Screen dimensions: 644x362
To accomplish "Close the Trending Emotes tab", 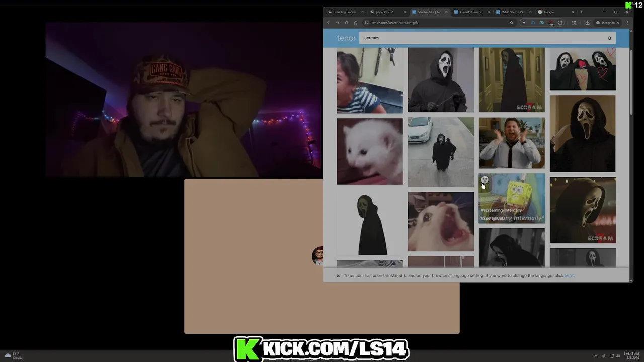I will 362,12.
